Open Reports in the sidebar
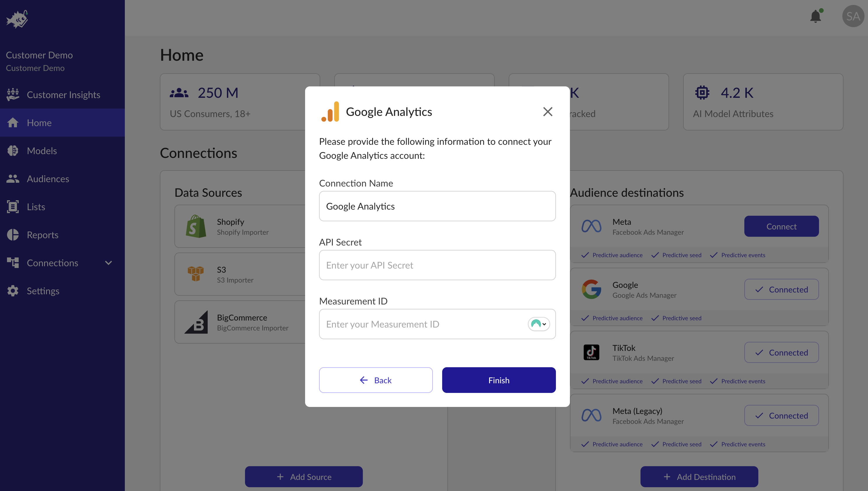 point(62,234)
